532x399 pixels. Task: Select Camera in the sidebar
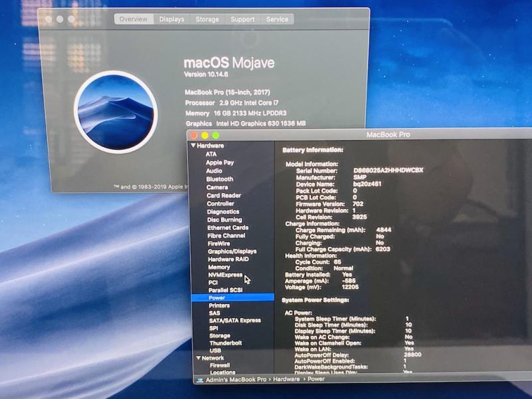pos(217,188)
